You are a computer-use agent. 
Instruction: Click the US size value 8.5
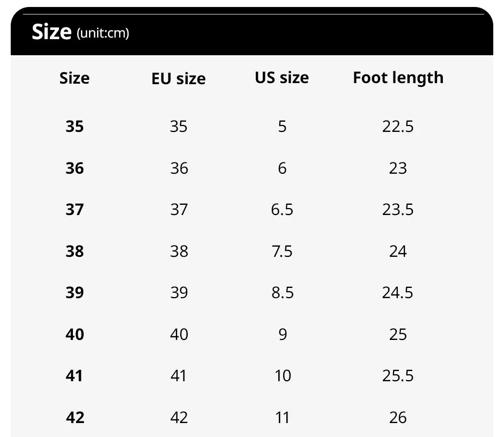pyautogui.click(x=283, y=293)
